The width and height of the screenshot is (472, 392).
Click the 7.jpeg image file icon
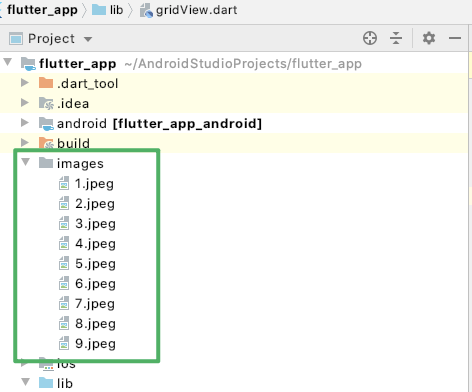coord(64,303)
